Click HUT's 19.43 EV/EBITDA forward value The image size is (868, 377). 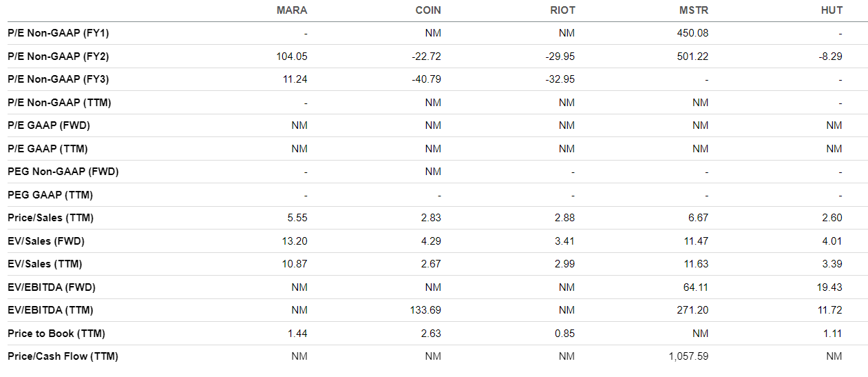pos(829,287)
